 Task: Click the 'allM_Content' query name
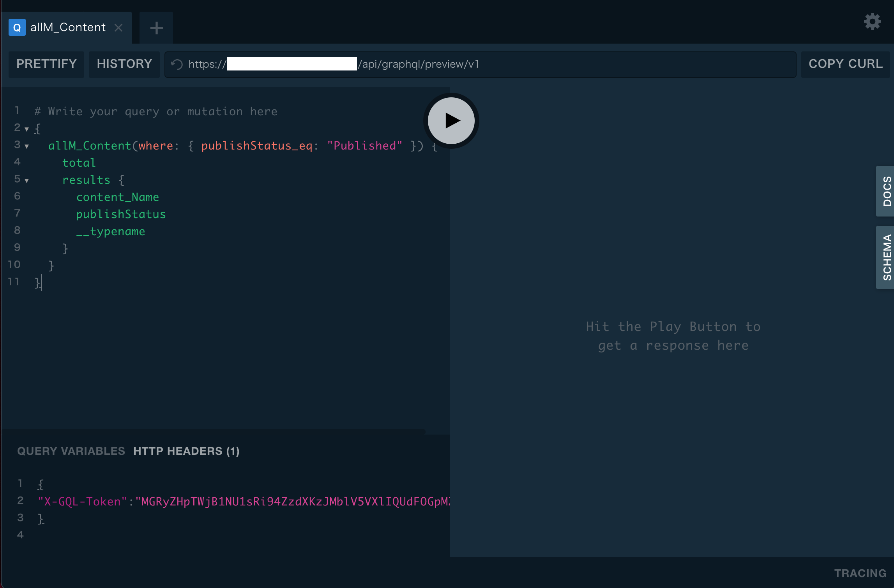coord(90,146)
